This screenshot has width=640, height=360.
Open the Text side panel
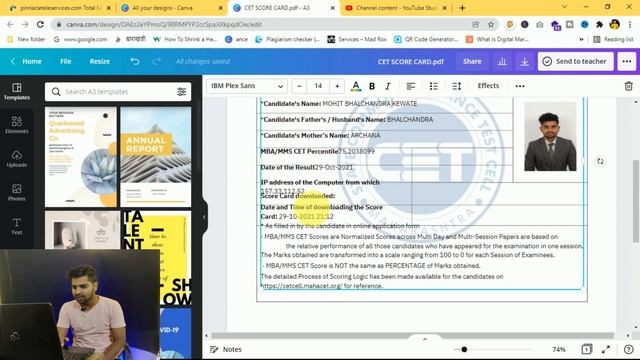(x=17, y=226)
